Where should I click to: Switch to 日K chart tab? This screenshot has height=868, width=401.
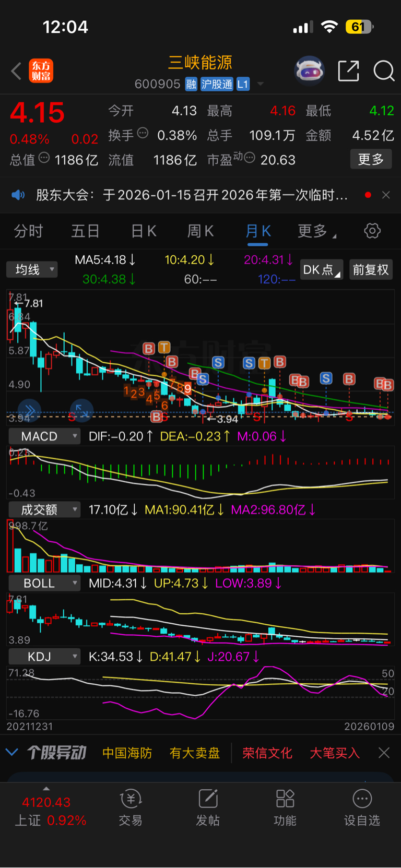[x=144, y=231]
